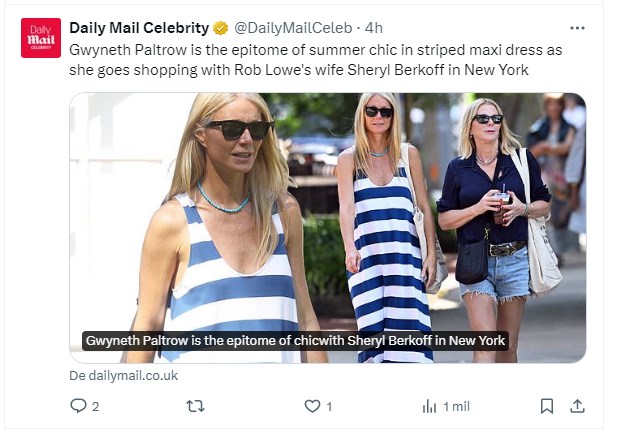
Task: Click the gold verified badge
Action: point(221,28)
